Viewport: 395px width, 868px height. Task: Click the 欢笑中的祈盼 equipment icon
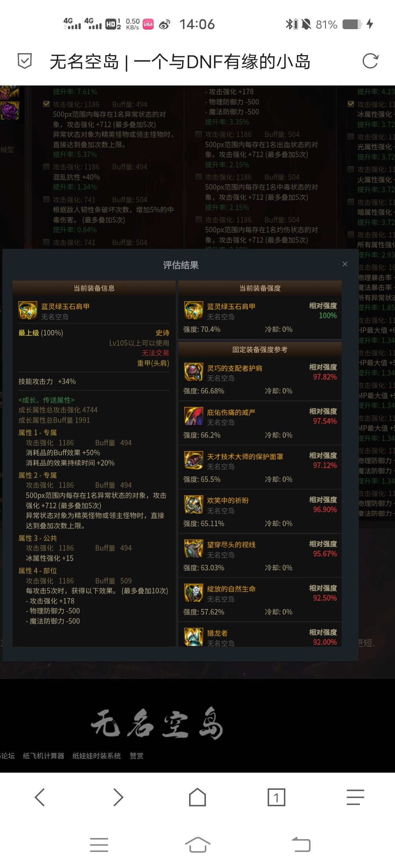193,505
